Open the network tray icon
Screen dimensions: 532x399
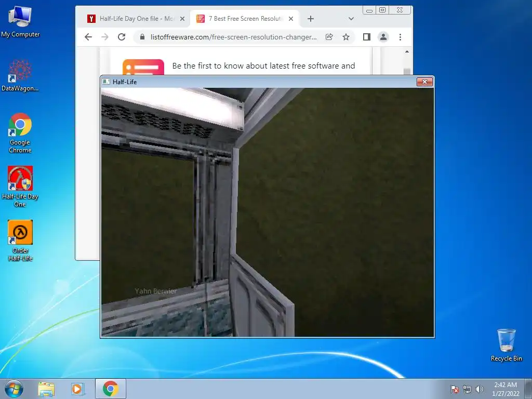point(467,389)
